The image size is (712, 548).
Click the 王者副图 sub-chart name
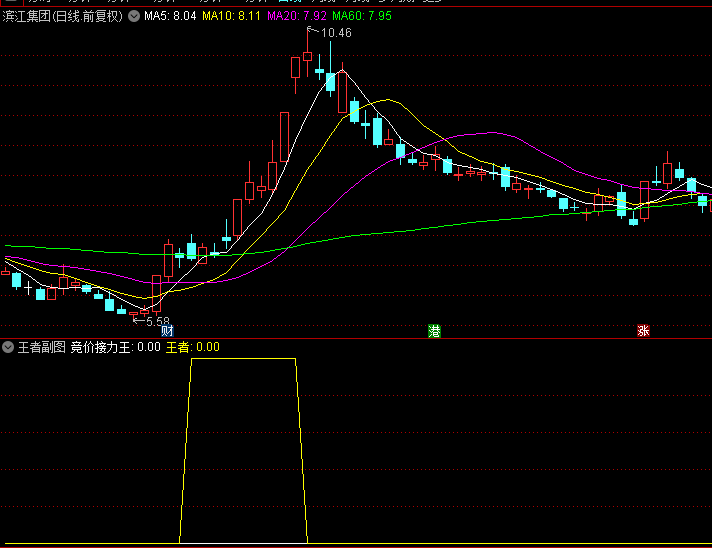coord(41,347)
